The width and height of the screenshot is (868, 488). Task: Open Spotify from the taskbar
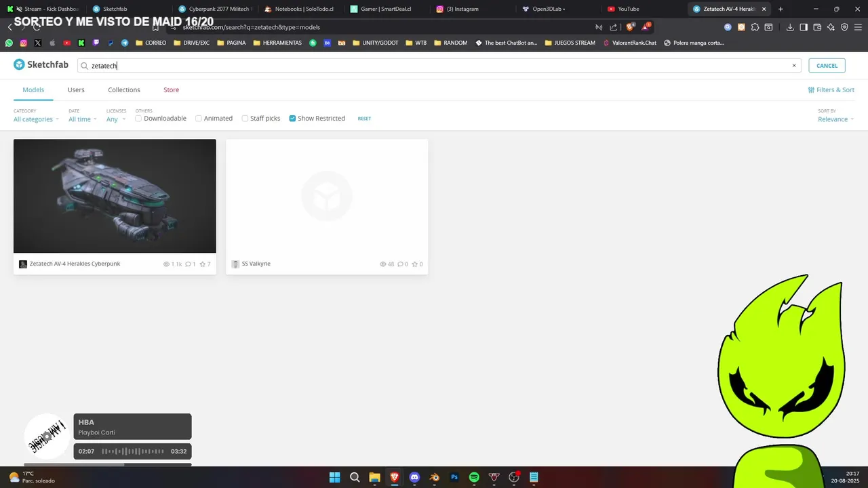[x=474, y=477]
